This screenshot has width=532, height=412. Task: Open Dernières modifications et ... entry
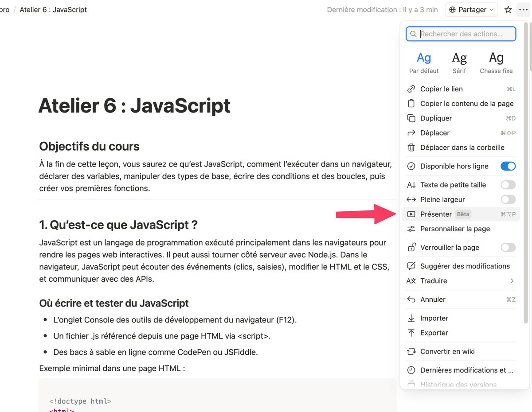click(x=461, y=370)
